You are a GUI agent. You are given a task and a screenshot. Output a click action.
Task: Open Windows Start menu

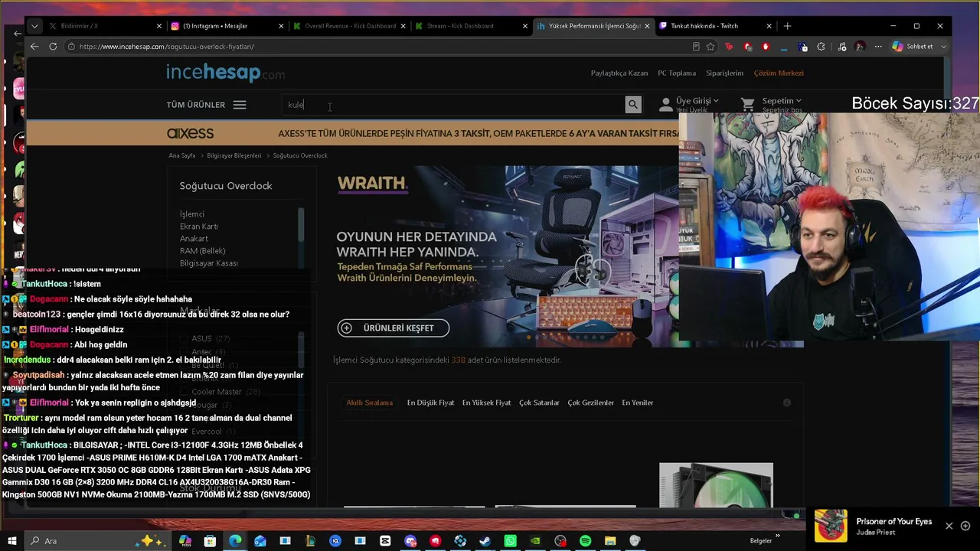coord(12,541)
